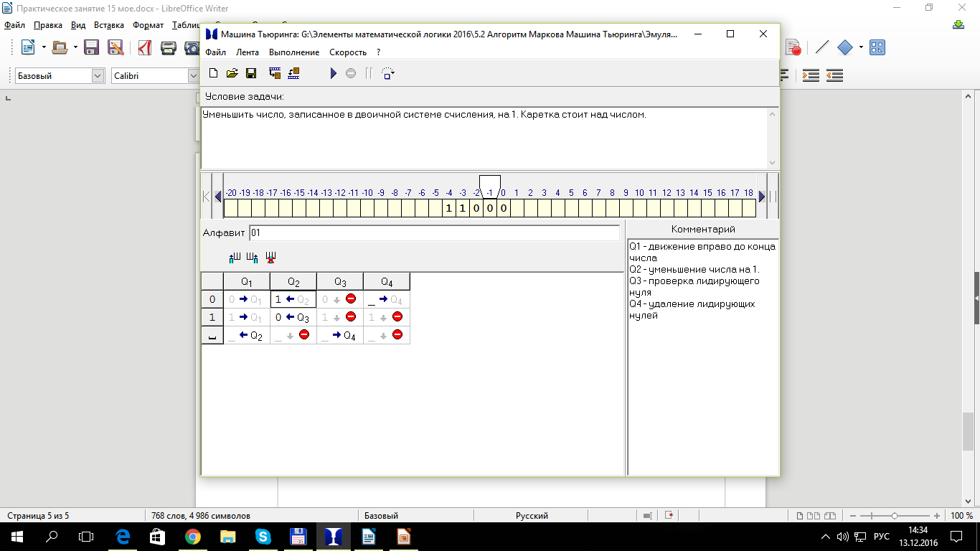
Task: Create a new Turing machine program
Action: (x=213, y=73)
